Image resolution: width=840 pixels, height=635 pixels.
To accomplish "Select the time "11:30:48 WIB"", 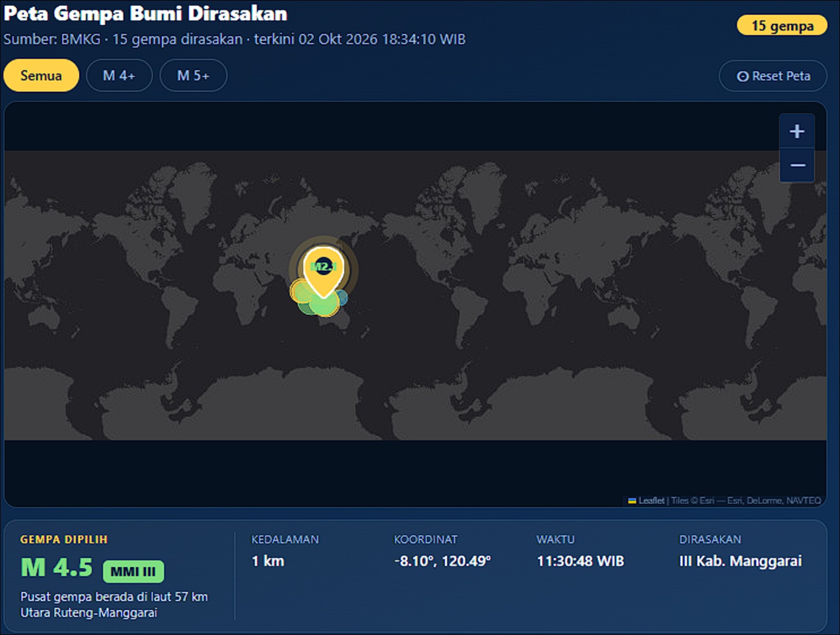I will point(580,561).
